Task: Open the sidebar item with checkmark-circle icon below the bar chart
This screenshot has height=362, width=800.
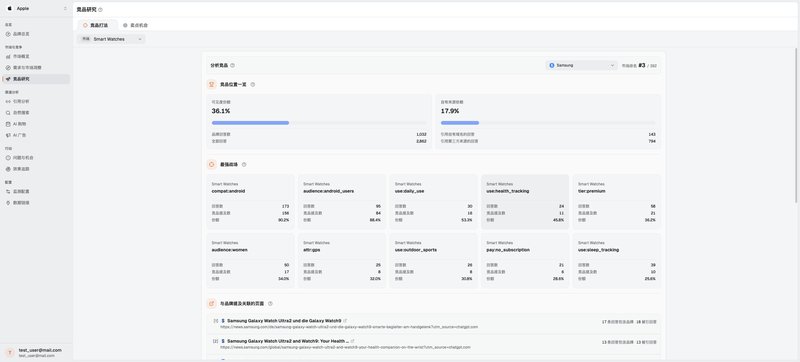Action: click(x=36, y=68)
